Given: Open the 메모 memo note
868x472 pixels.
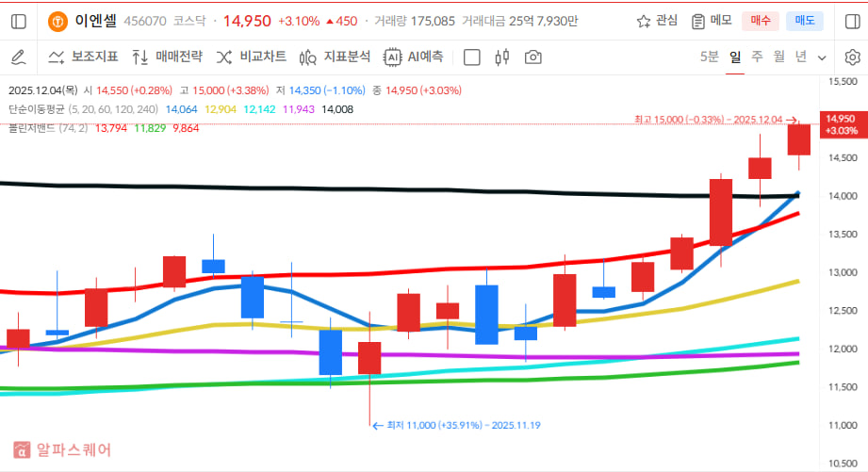Looking at the screenshot, I should click(x=712, y=21).
